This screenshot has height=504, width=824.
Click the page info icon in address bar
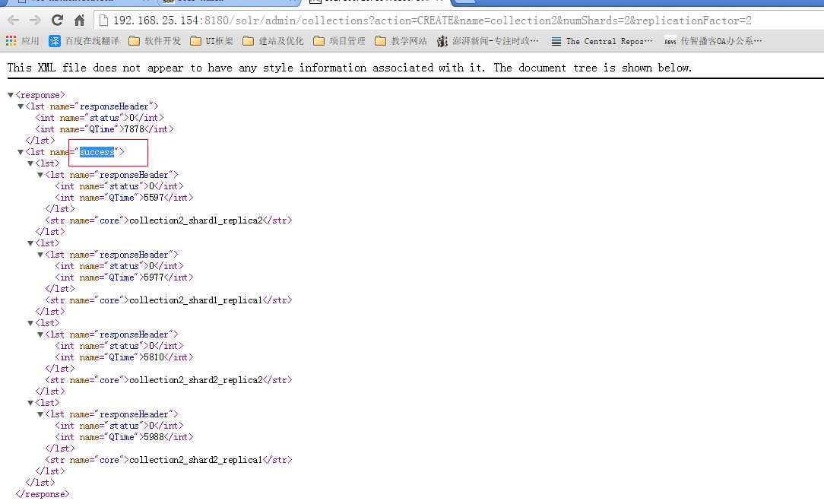click(103, 21)
